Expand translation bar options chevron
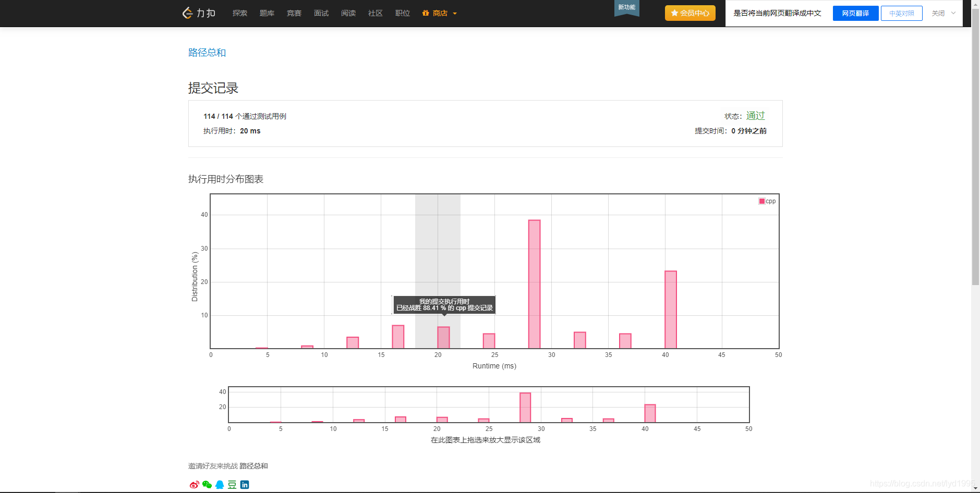Image resolution: width=980 pixels, height=493 pixels. point(953,13)
